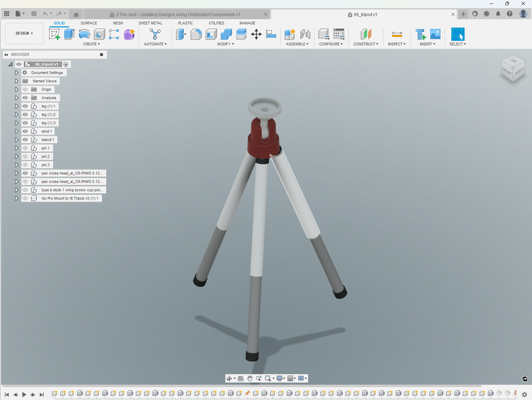Select the Press Pull modify tool

181,34
